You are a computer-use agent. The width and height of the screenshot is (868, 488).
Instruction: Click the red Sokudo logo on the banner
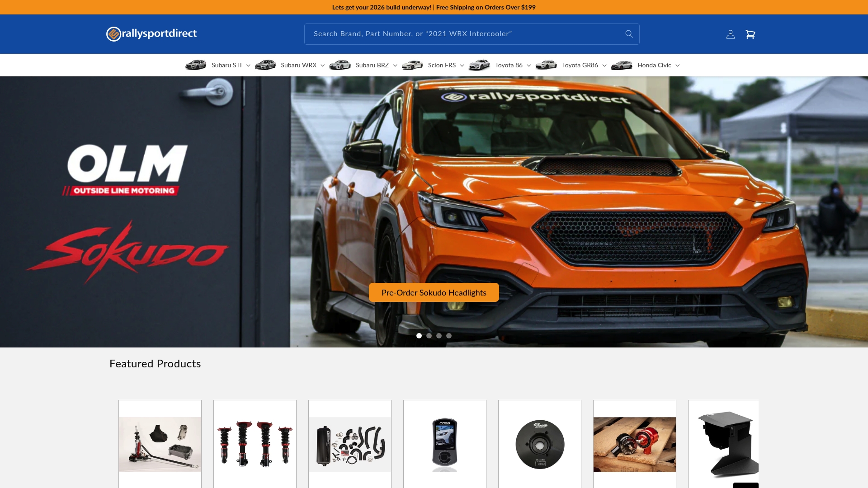point(127,252)
